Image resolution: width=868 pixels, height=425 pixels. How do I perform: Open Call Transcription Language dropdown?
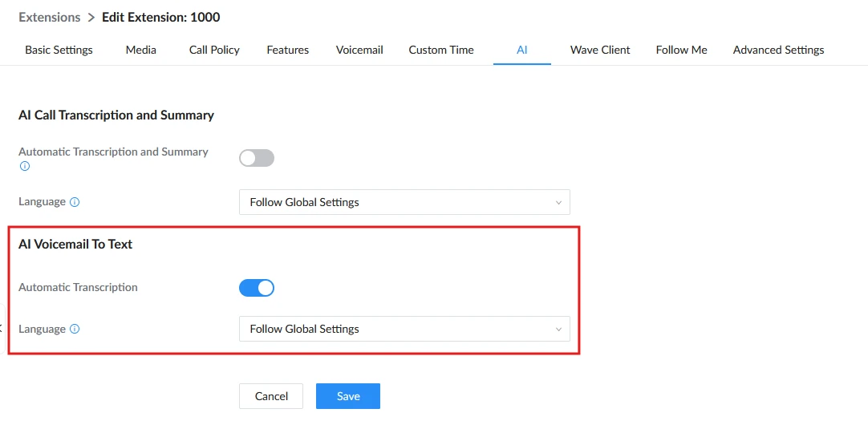(x=404, y=202)
